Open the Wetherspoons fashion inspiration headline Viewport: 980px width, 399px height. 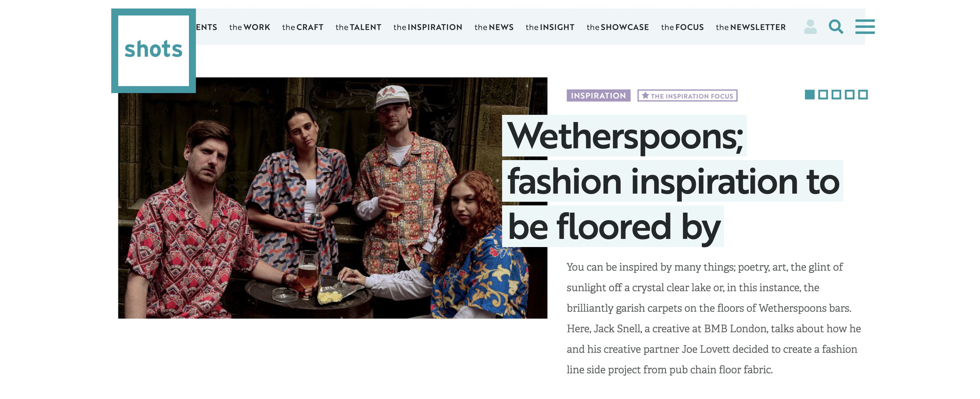pos(672,181)
